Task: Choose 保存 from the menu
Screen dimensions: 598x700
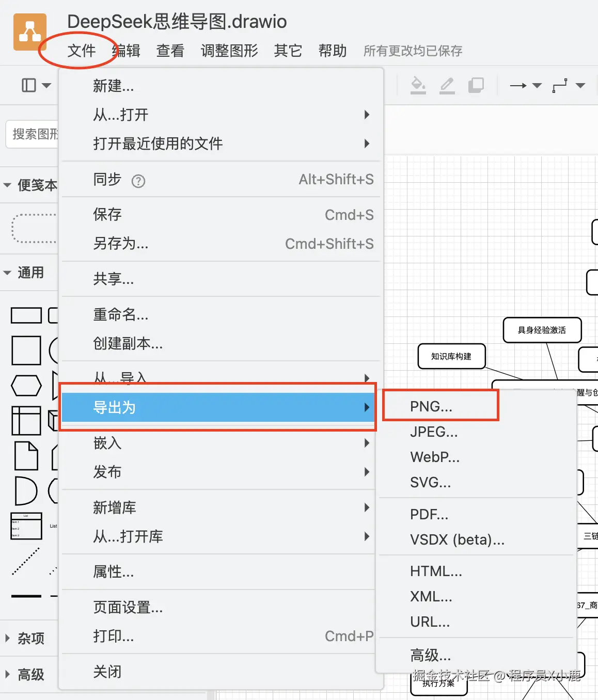Action: [221, 215]
